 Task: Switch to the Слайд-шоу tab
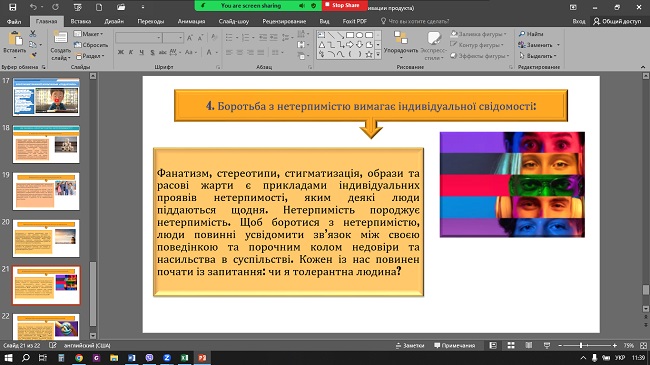click(x=234, y=21)
